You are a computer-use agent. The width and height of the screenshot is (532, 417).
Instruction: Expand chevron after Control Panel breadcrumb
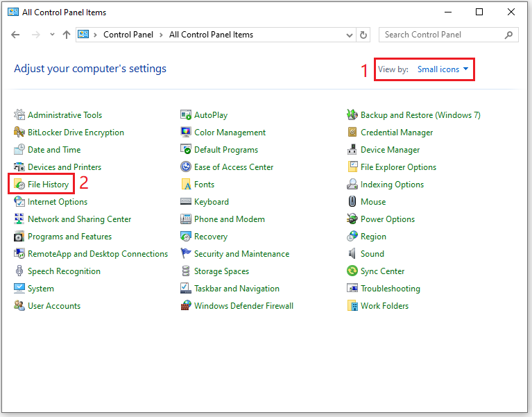pos(161,35)
